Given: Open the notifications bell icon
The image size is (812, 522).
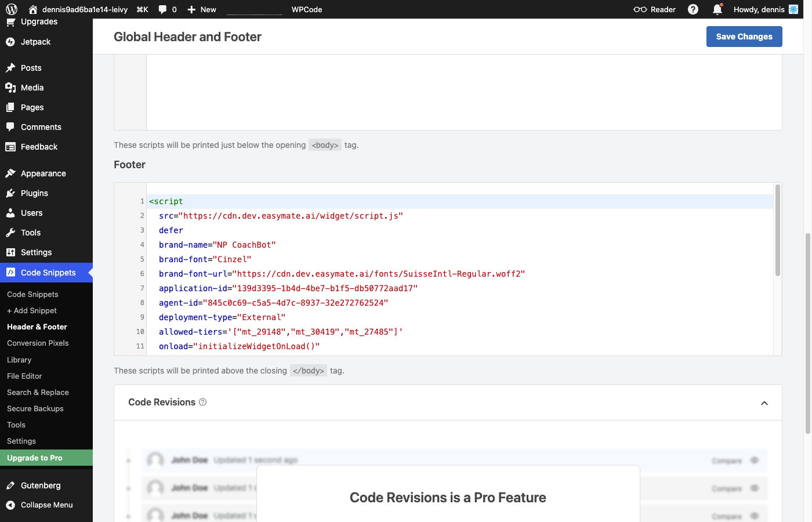Looking at the screenshot, I should 717,9.
